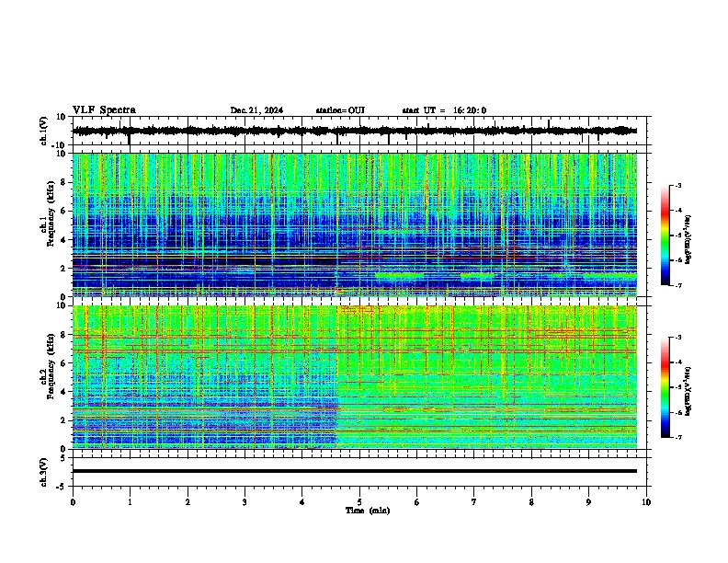
Task: Click the ch.1 spectrogram color scale bar
Action: tap(665, 236)
